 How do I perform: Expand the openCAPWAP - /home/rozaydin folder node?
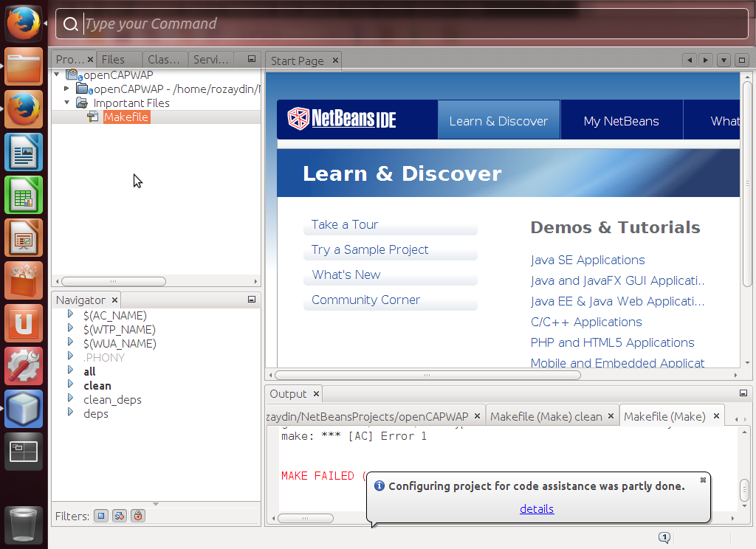click(66, 89)
